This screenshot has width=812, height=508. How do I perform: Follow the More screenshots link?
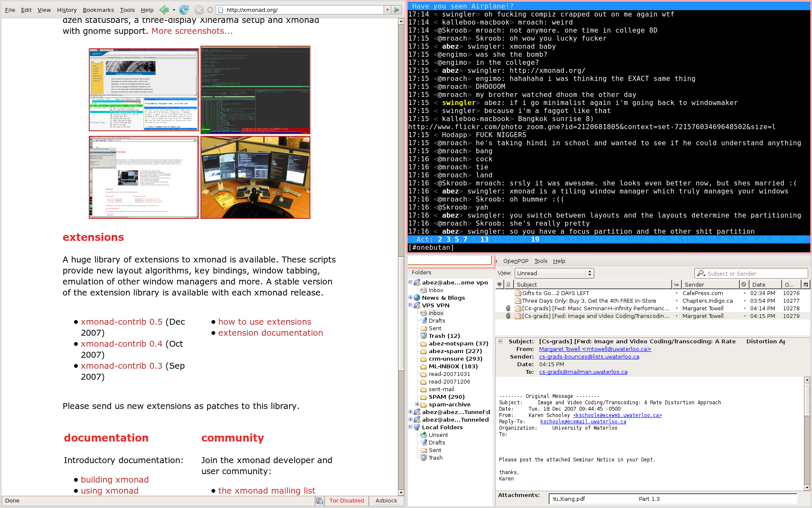click(192, 31)
